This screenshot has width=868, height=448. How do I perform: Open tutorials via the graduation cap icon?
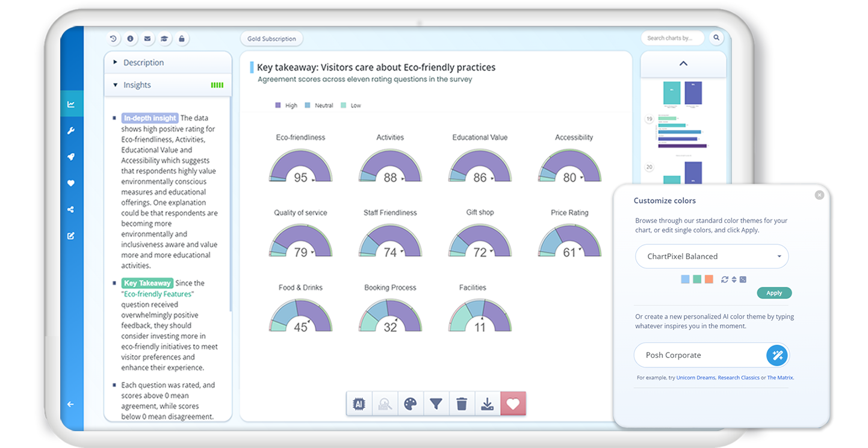point(164,38)
